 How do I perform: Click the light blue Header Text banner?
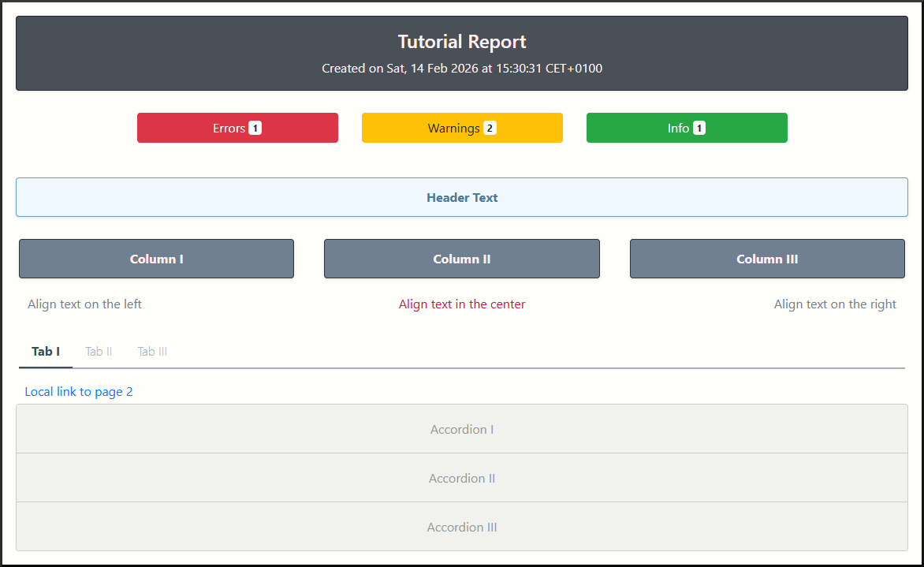point(462,198)
